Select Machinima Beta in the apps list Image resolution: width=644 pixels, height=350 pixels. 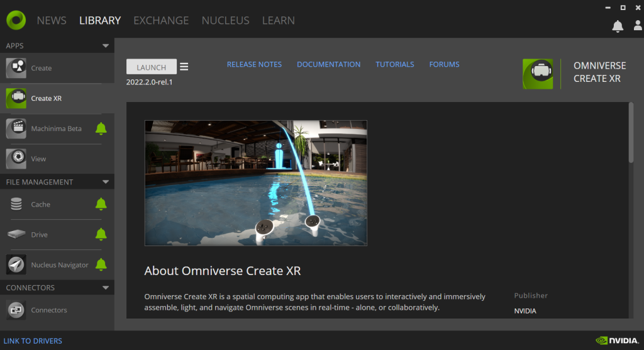[x=56, y=128]
